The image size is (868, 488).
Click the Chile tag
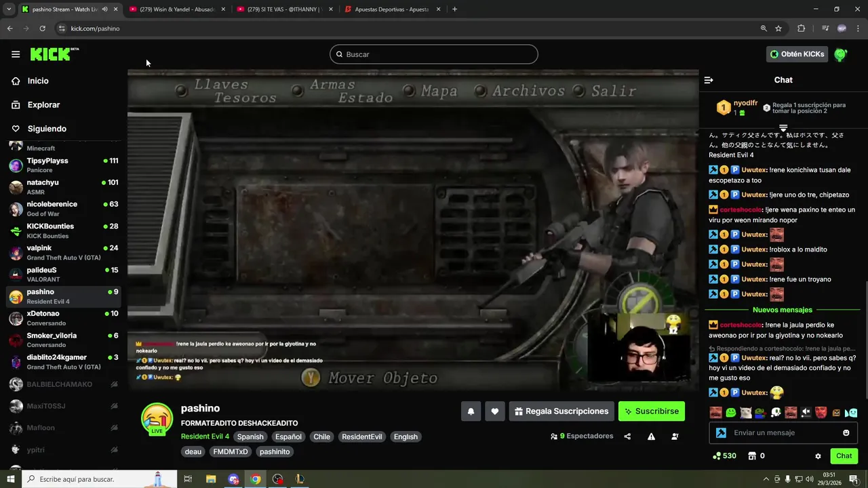pos(321,436)
